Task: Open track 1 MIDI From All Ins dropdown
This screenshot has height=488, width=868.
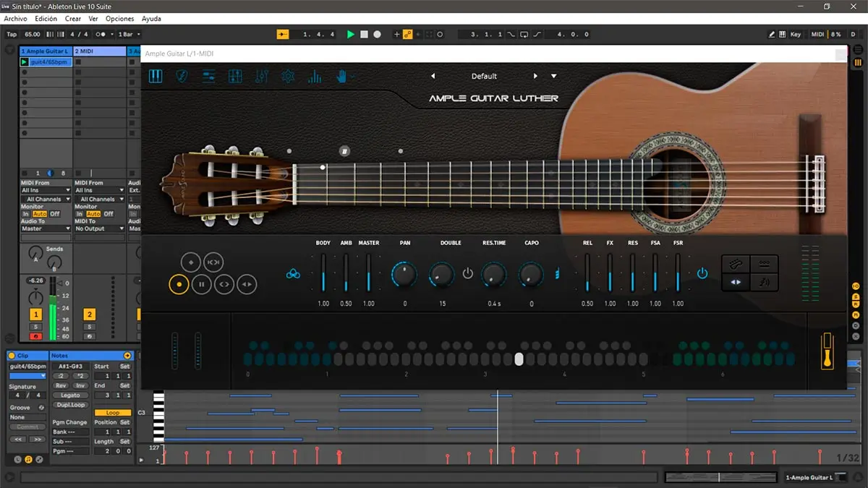Action: 46,191
